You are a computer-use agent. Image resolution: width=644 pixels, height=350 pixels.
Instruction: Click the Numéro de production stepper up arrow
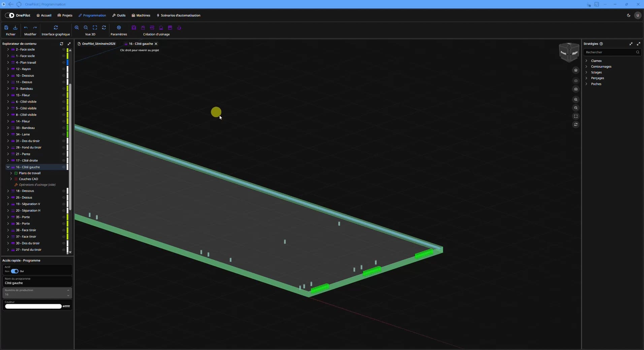(68, 290)
